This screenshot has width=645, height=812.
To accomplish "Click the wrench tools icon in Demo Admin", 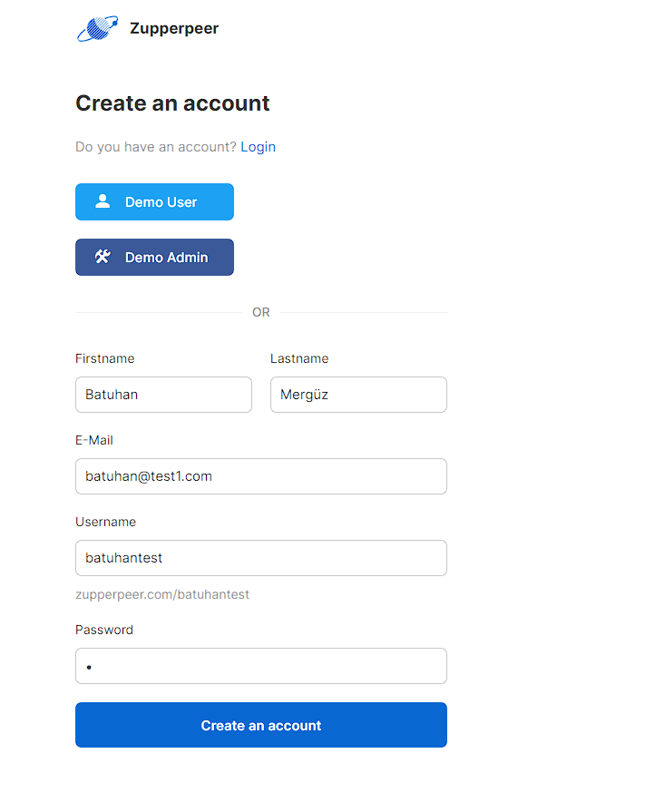I will 103,257.
